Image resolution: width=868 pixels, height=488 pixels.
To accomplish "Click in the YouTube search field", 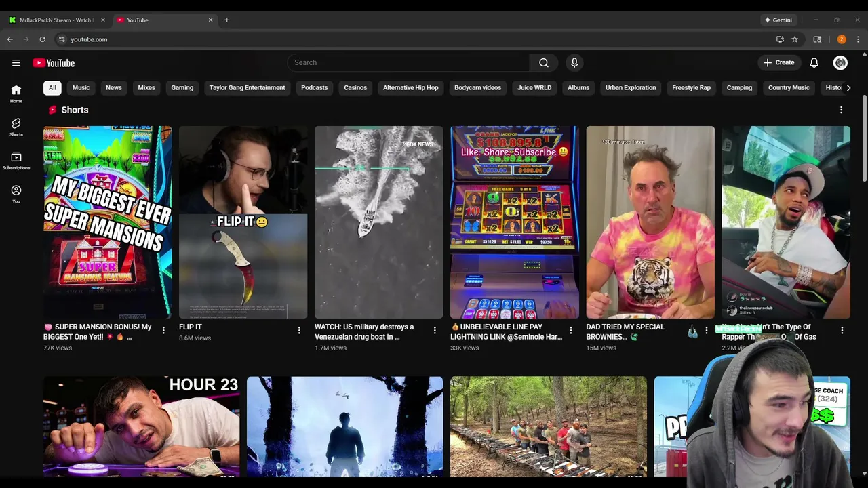I will [408, 62].
